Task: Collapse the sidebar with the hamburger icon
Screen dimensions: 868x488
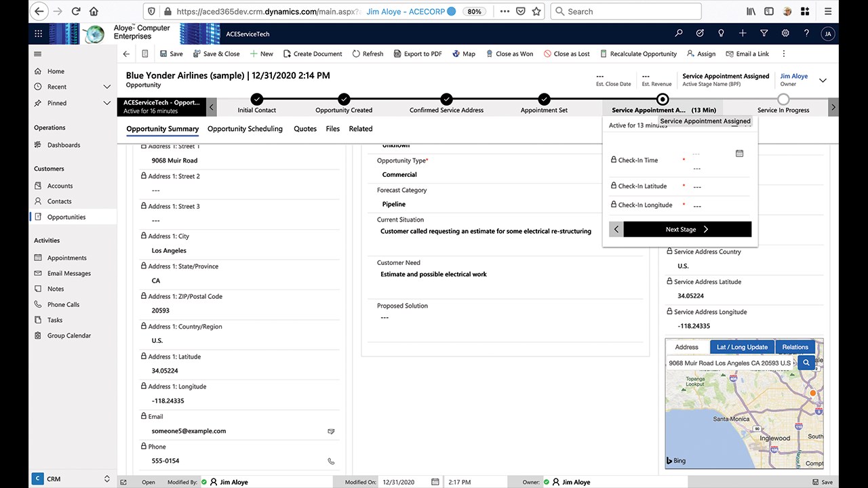Action: (37, 54)
